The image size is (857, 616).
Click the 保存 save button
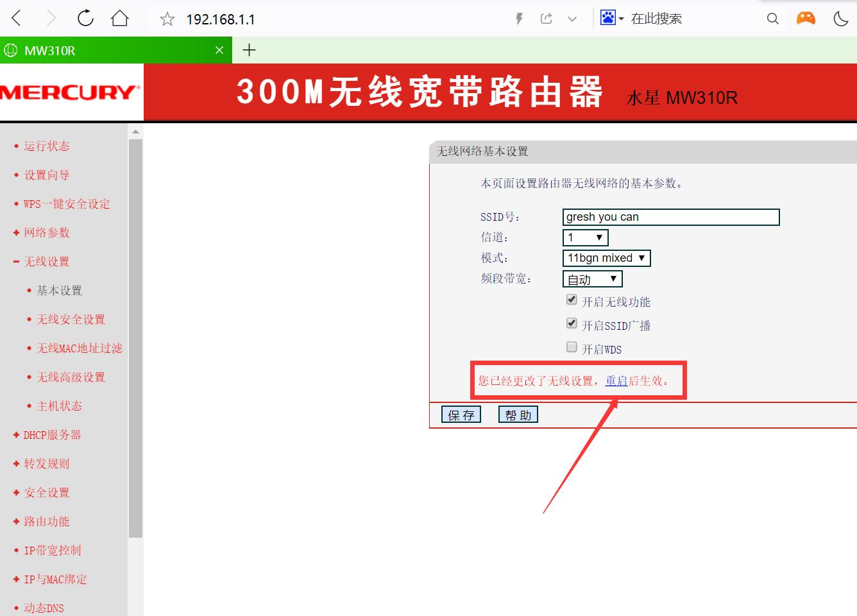461,414
